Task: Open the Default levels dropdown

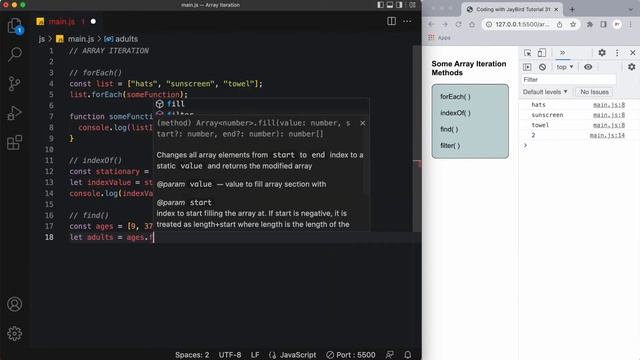Action: click(x=545, y=92)
